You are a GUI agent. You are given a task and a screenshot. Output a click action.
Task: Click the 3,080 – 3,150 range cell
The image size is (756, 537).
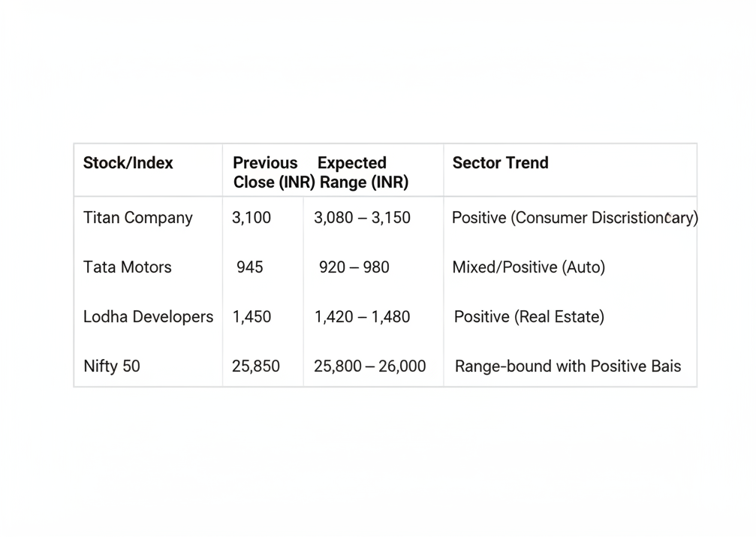362,218
